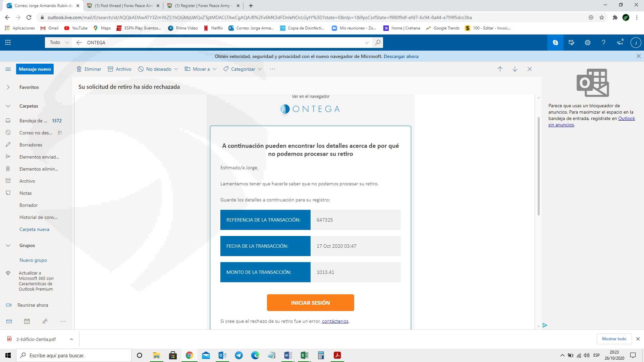The width and height of the screenshot is (644, 362).
Task: Open the People icon in bottom navigation
Action: coord(45,321)
